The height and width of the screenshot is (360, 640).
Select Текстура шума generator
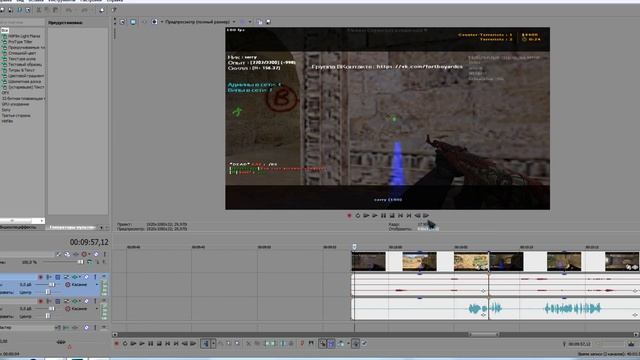click(x=22, y=59)
